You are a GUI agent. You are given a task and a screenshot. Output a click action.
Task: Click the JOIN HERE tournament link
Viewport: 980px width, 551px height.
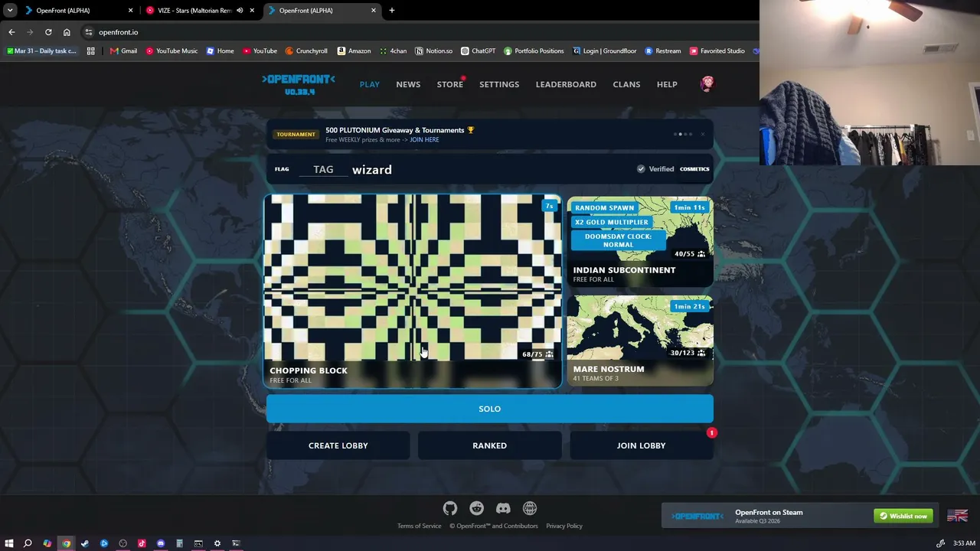[424, 140]
